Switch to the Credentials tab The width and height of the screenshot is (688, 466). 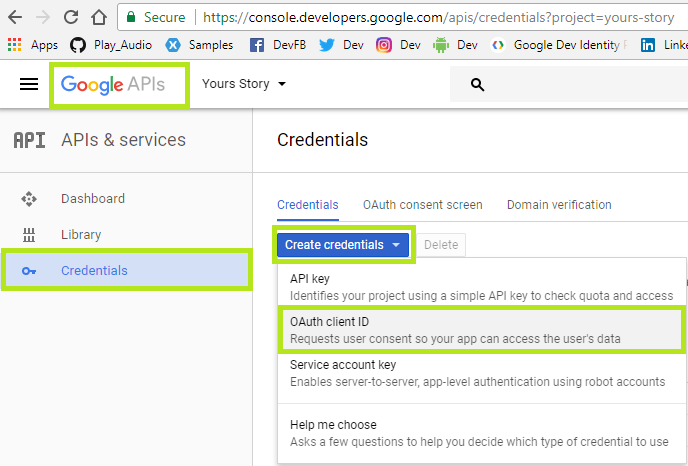[308, 205]
